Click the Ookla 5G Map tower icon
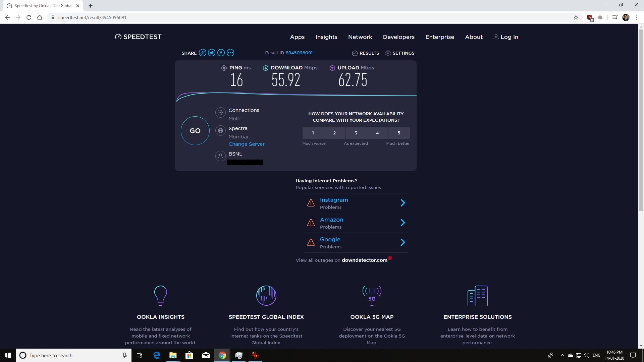Screen dimensions: 644x362 point(372,295)
